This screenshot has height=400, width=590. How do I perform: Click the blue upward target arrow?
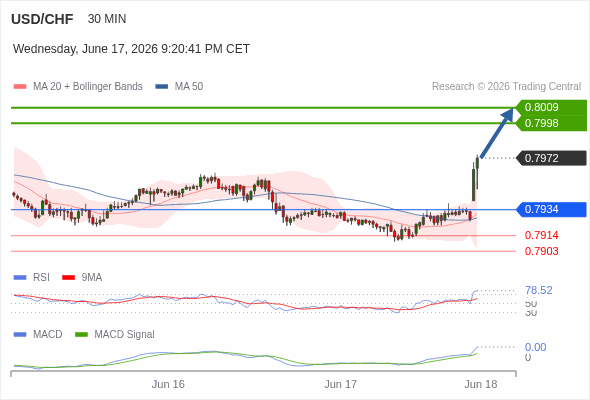click(x=497, y=133)
